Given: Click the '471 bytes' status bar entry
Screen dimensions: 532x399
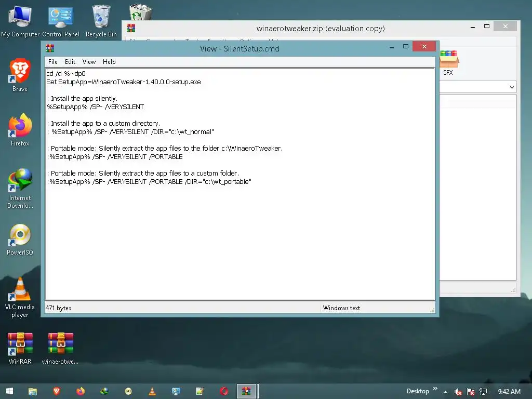Looking at the screenshot, I should pyautogui.click(x=58, y=308).
